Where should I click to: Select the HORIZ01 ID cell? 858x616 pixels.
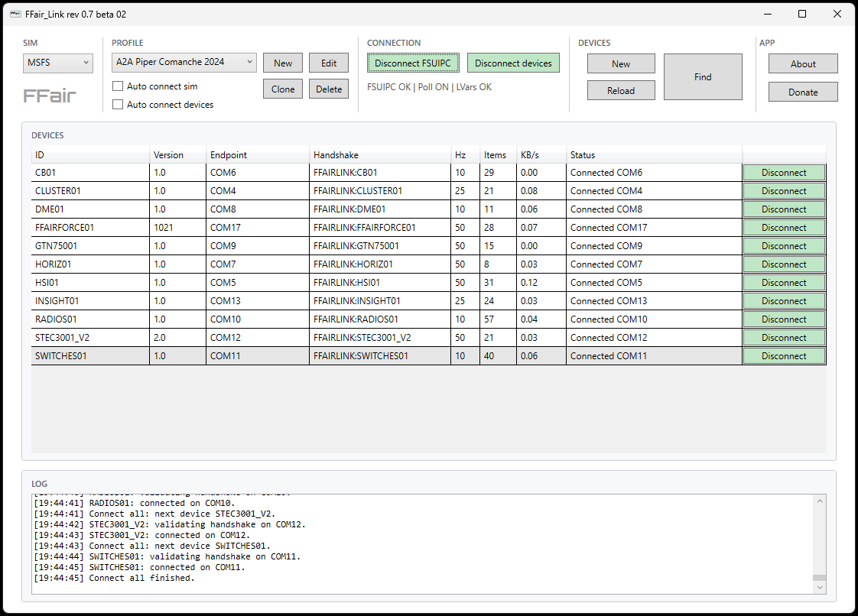tap(90, 264)
